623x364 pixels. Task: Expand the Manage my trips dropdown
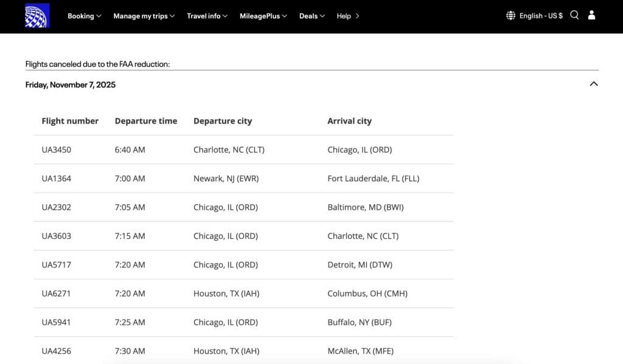tap(173, 16)
